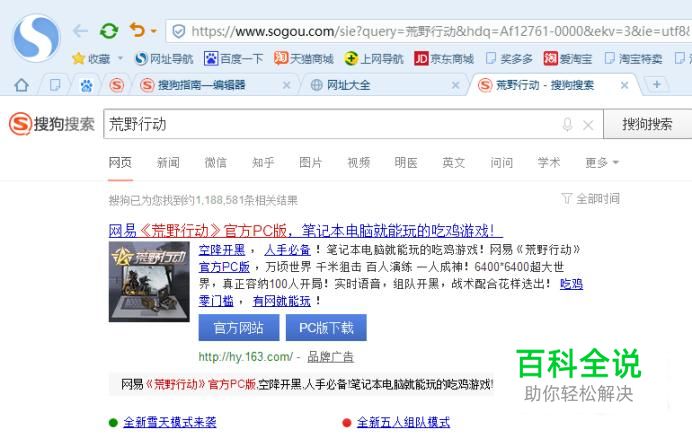Switch to the blank page pinned tab
This screenshot has height=438, width=692.
click(55, 85)
